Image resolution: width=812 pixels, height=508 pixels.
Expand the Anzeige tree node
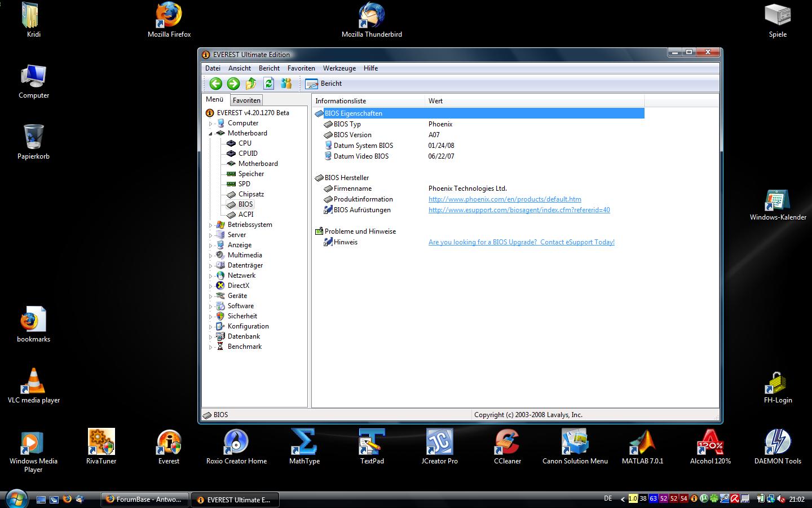click(211, 245)
